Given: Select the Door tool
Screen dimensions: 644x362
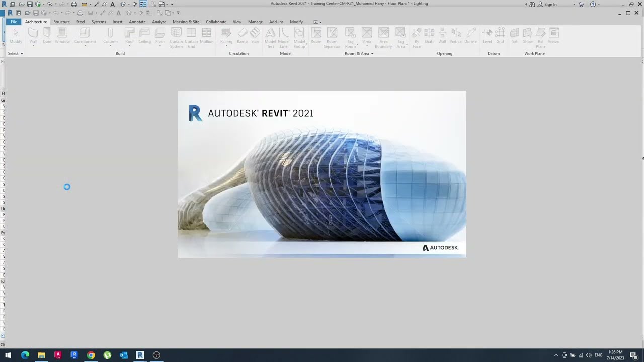Looking at the screenshot, I should coord(47,36).
